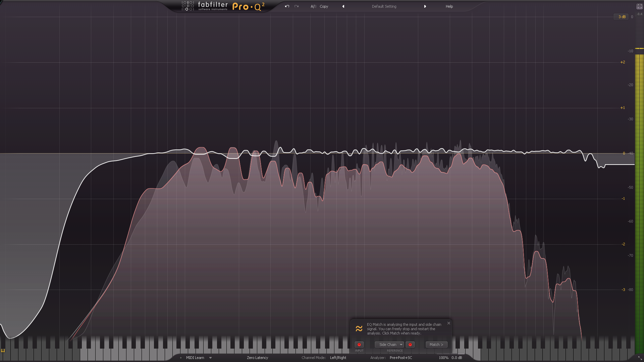
Task: Open the 3 dB display range dropdown
Action: tap(622, 17)
